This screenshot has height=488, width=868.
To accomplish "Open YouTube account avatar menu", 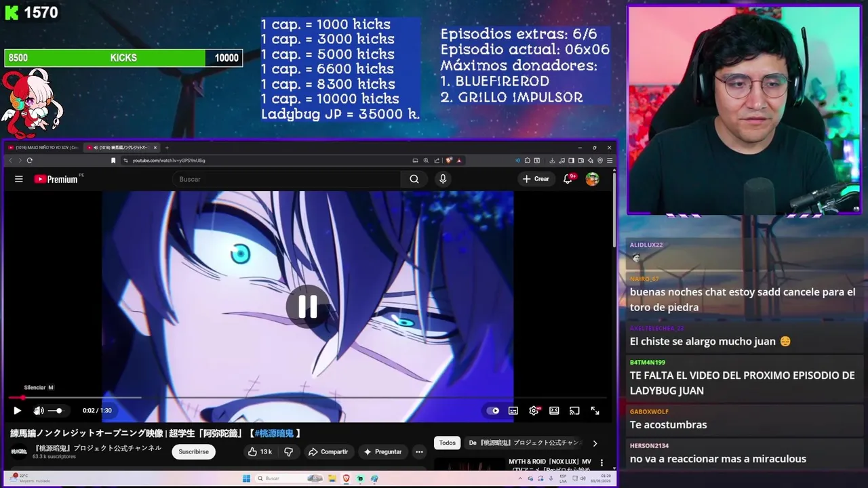I will coord(593,179).
